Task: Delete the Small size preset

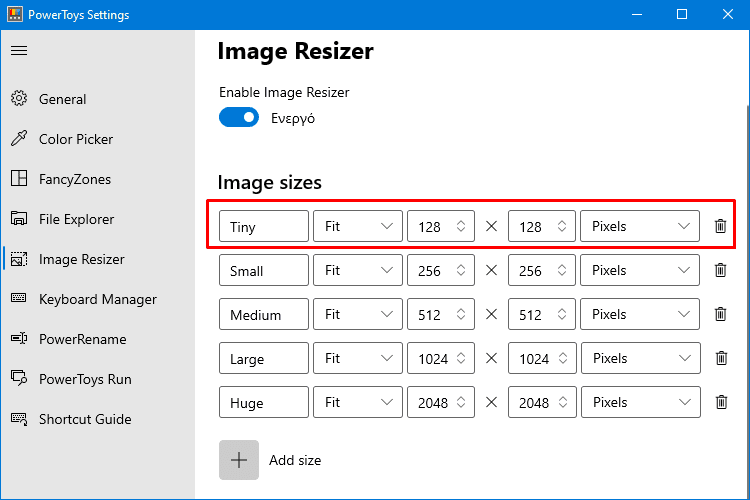Action: point(720,270)
